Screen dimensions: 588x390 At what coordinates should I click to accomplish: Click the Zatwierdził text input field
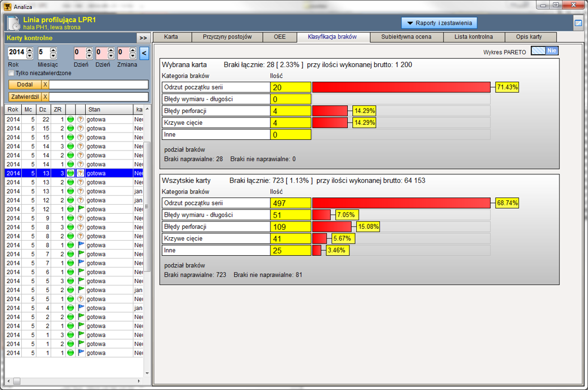pyautogui.click(x=99, y=97)
